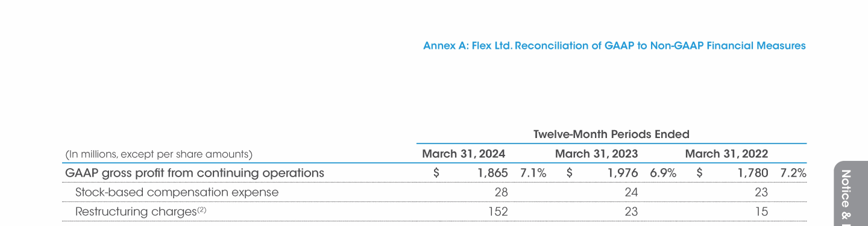This screenshot has width=868, height=226.
Task: Click the March 31, 2024 column header
Action: click(x=464, y=154)
